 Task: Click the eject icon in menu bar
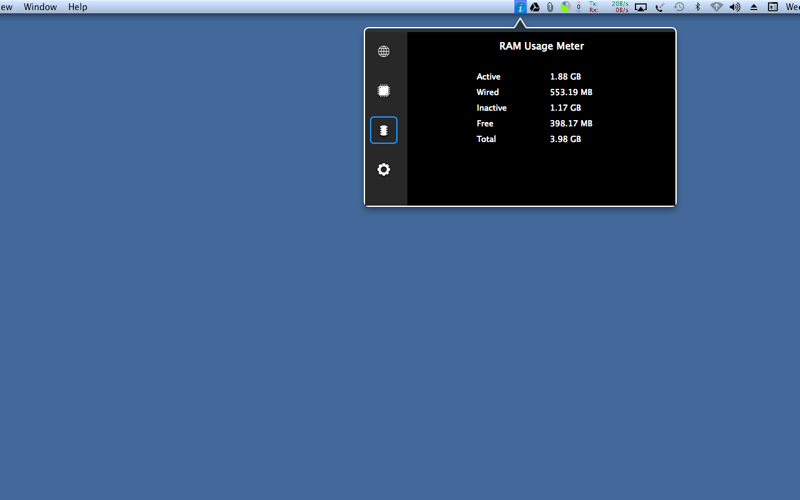point(754,7)
